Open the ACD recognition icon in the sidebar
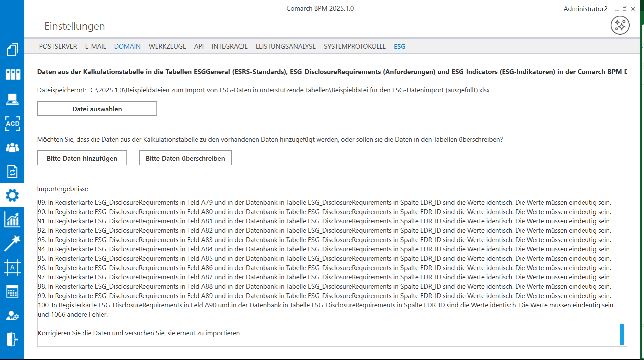644x360 pixels. 12,123
